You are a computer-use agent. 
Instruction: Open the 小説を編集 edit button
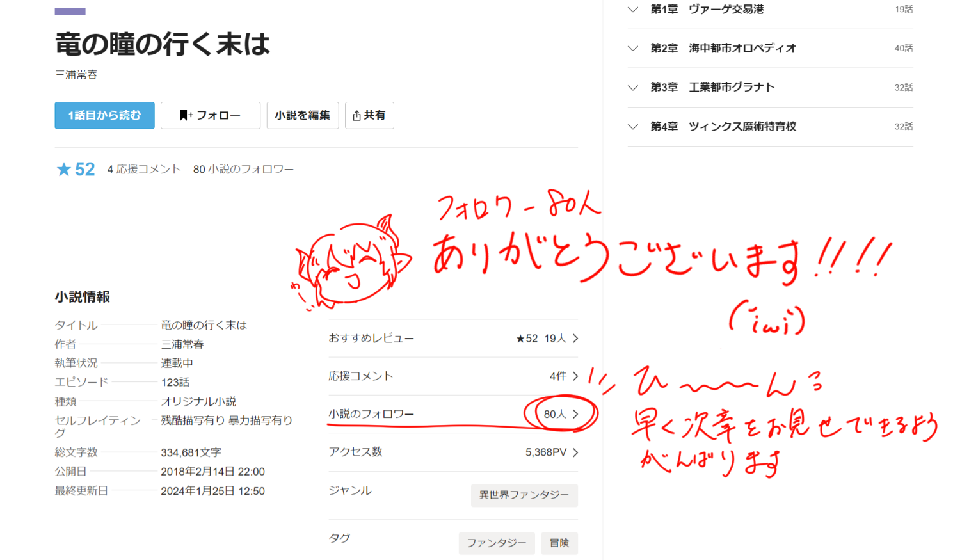tap(302, 115)
